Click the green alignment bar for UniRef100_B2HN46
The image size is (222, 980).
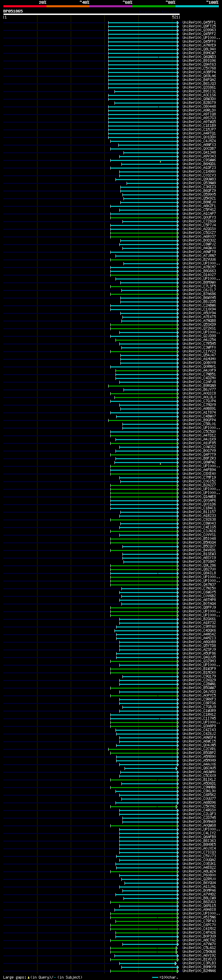coord(144,971)
